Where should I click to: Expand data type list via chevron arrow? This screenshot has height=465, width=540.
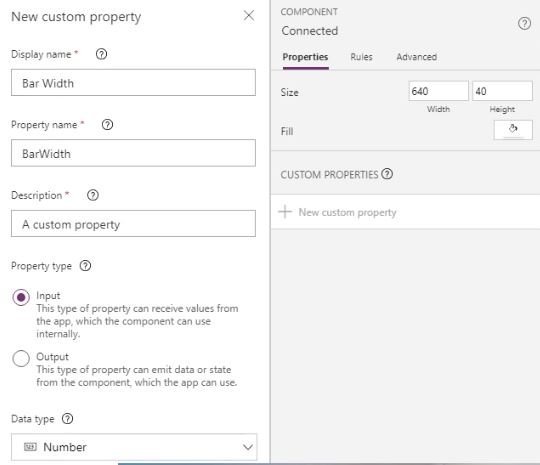(x=248, y=447)
